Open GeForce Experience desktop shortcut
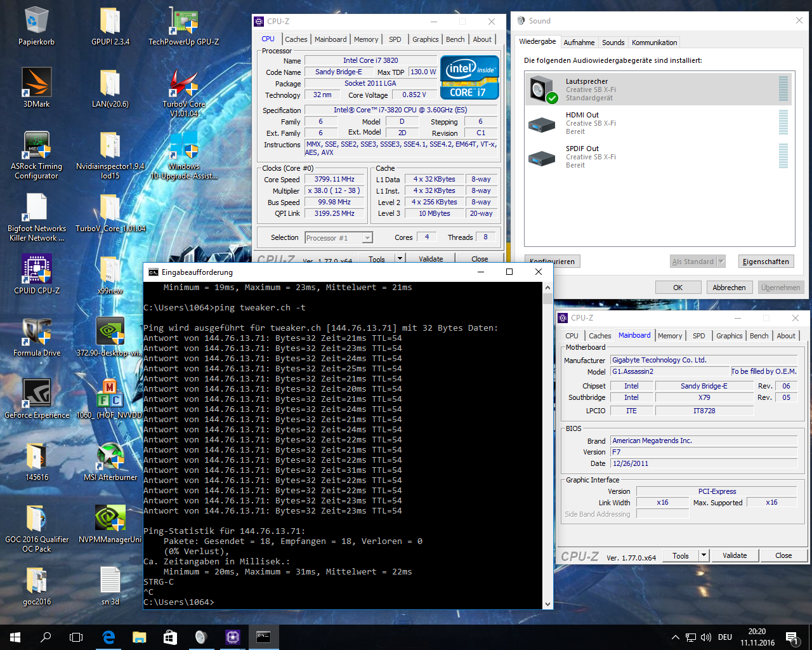This screenshot has height=650, width=812. pyautogui.click(x=37, y=395)
